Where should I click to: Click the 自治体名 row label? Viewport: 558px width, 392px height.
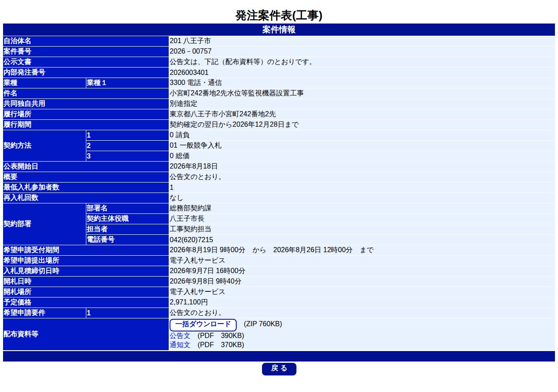[85, 41]
